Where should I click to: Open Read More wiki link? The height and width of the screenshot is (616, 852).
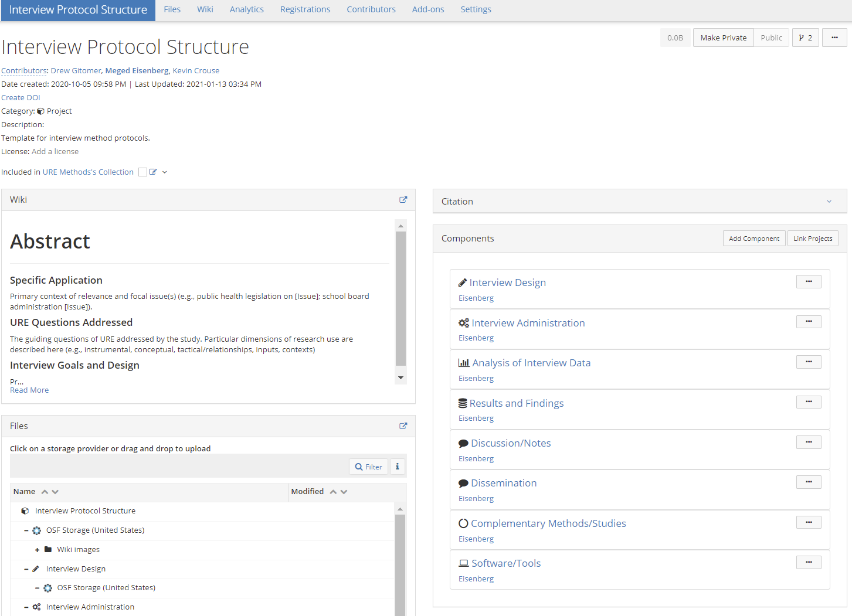coord(29,390)
